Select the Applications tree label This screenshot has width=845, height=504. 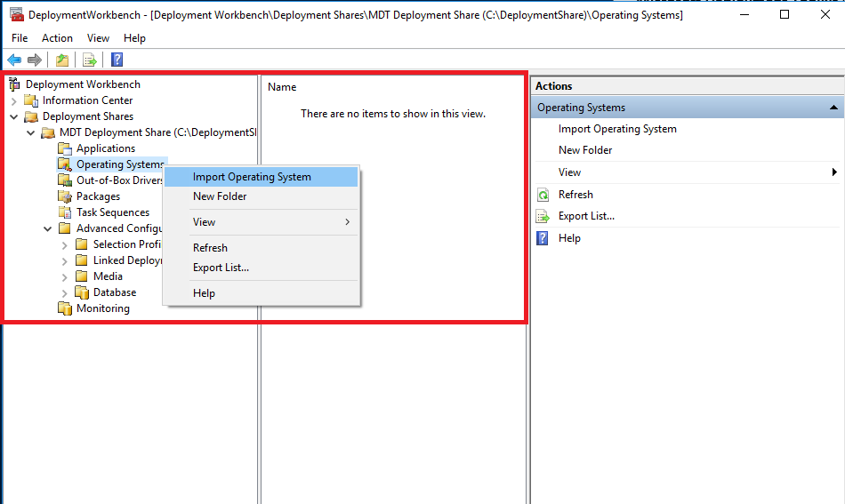coord(106,148)
